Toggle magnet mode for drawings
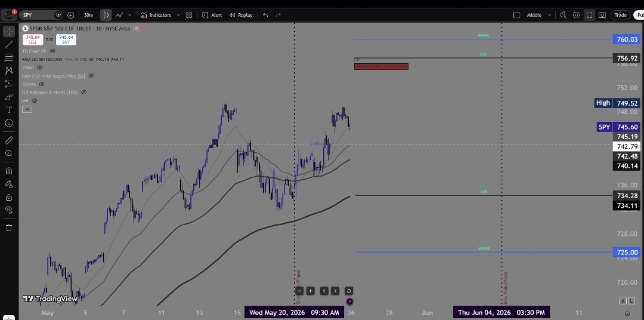Screen dimensions: 644x320 click(8, 171)
